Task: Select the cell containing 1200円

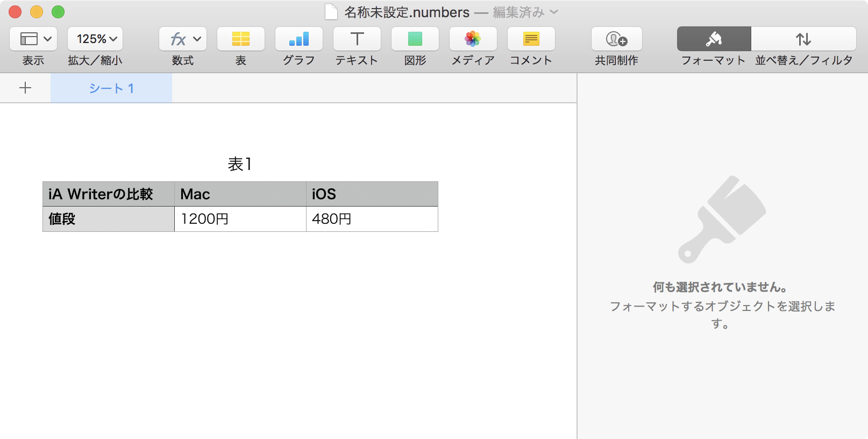Action: [240, 219]
